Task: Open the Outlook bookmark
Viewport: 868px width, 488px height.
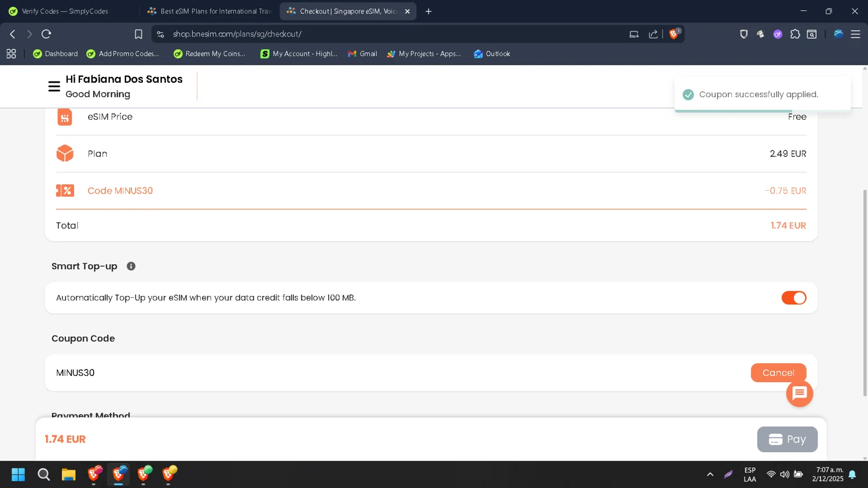Action: pos(492,54)
